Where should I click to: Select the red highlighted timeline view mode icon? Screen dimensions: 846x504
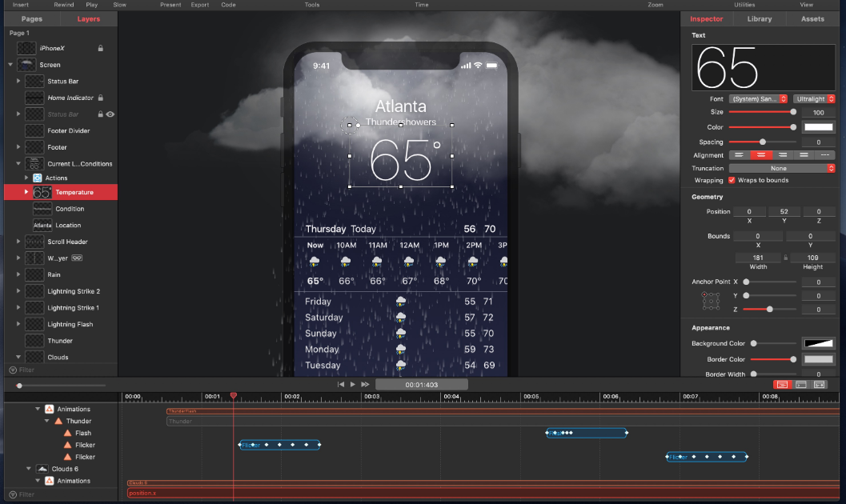pos(782,384)
